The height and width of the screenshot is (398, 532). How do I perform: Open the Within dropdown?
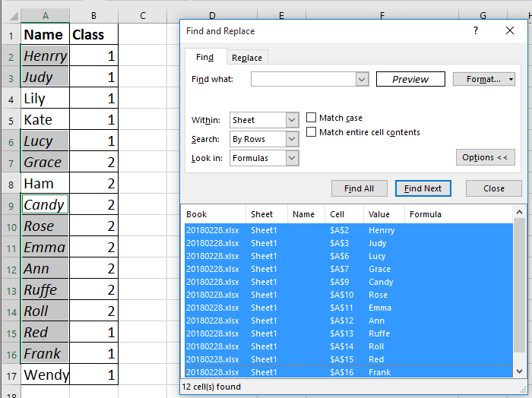tap(293, 120)
